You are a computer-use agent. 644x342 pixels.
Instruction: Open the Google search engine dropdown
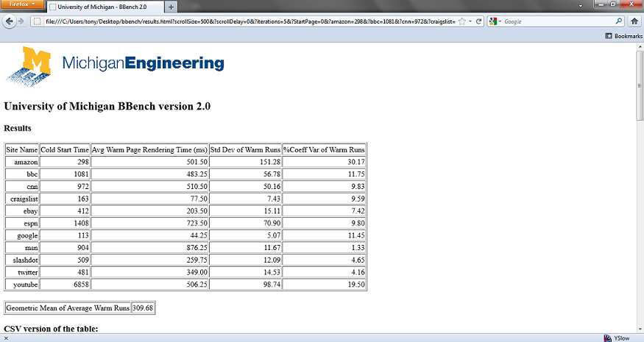pyautogui.click(x=497, y=21)
